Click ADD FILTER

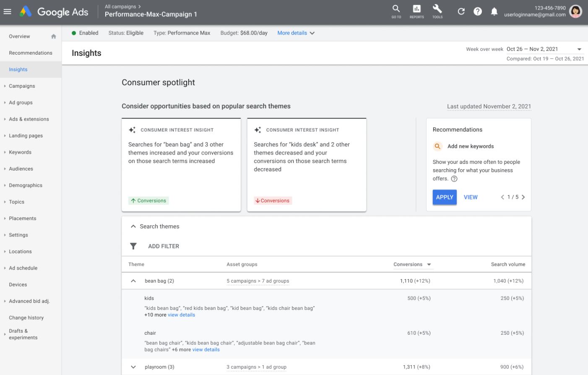[164, 246]
